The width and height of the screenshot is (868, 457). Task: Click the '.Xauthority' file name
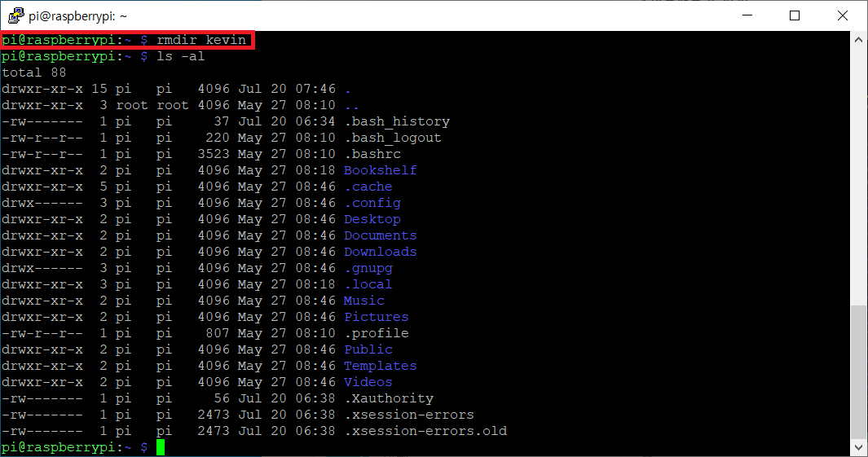tap(389, 398)
